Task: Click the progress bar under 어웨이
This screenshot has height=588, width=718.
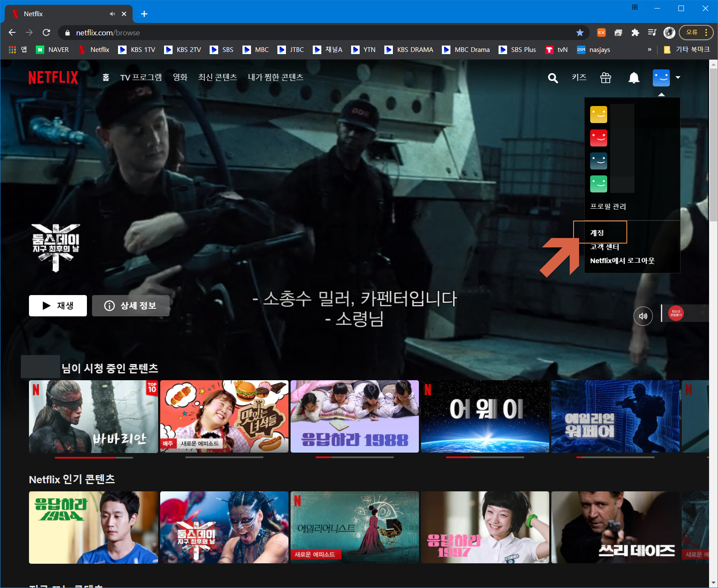Action: pyautogui.click(x=485, y=457)
